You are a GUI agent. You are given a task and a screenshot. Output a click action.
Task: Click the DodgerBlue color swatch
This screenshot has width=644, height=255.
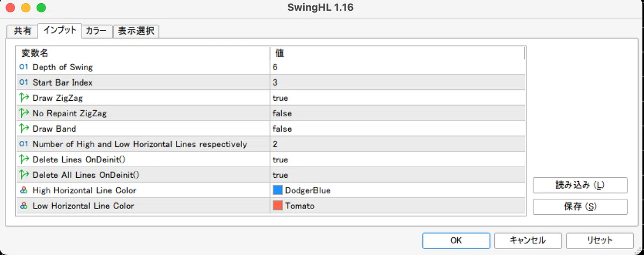(277, 190)
